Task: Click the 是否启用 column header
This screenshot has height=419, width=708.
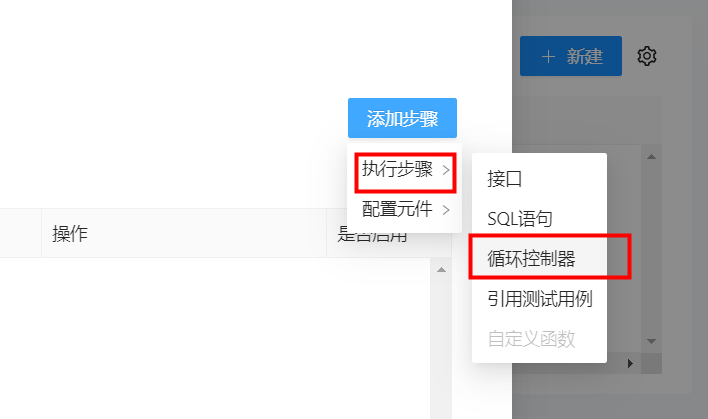Action: [373, 234]
